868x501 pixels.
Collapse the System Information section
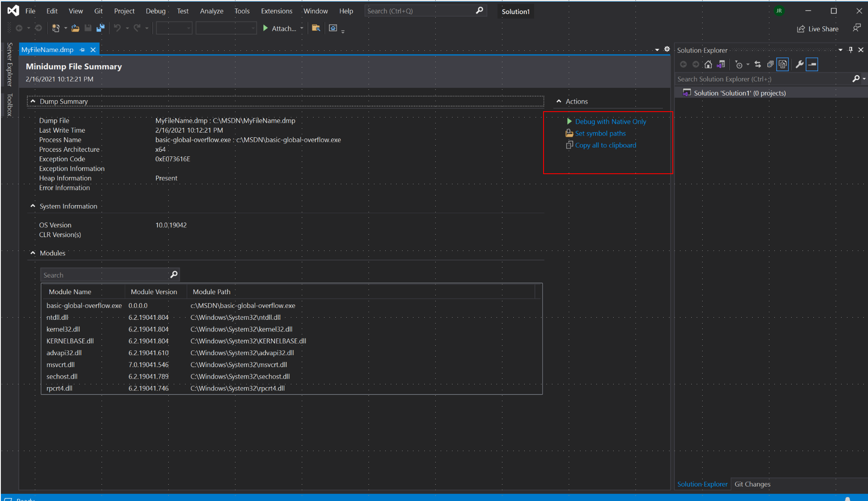click(x=33, y=206)
